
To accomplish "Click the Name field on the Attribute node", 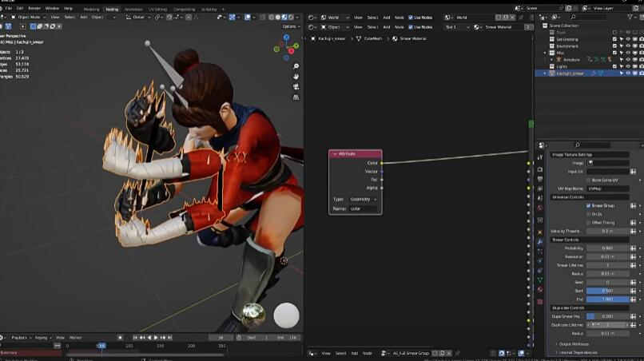I will 364,208.
